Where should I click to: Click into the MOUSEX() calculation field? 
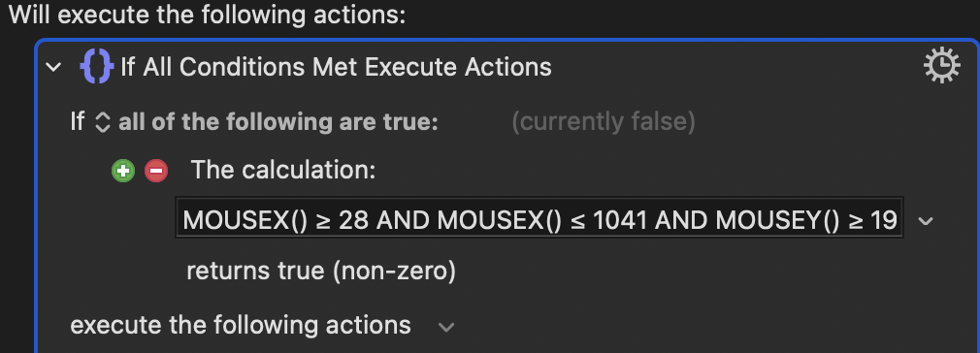point(539,219)
